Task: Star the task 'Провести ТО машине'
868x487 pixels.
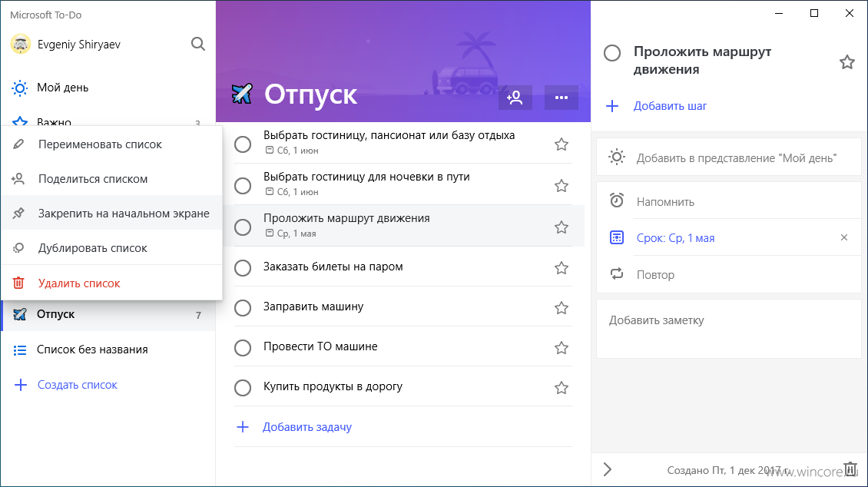Action: [562, 348]
